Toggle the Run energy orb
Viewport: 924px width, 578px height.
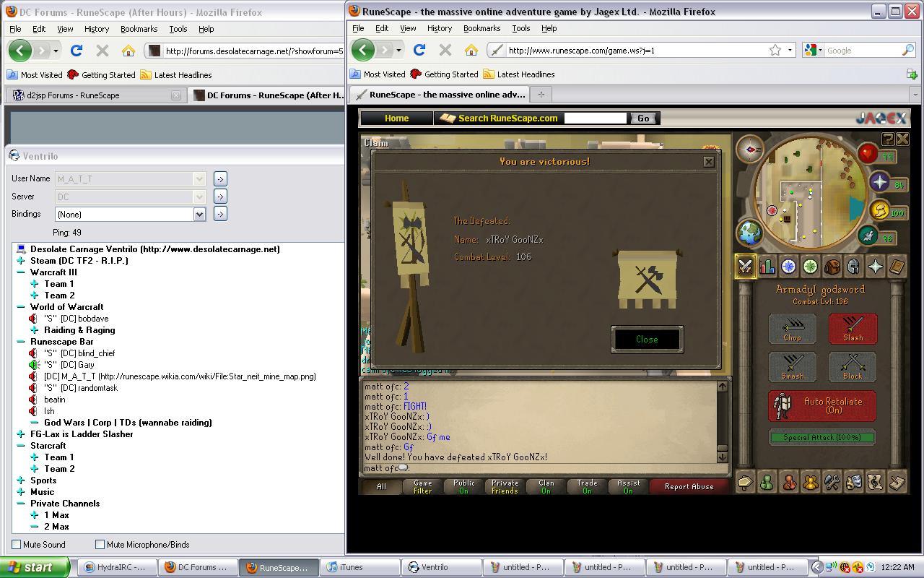coord(879,210)
